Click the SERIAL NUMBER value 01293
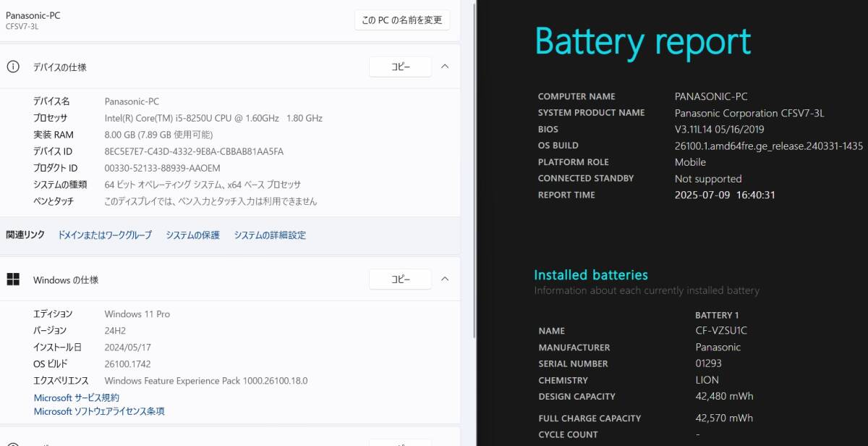The width and height of the screenshot is (868, 446). (x=708, y=363)
